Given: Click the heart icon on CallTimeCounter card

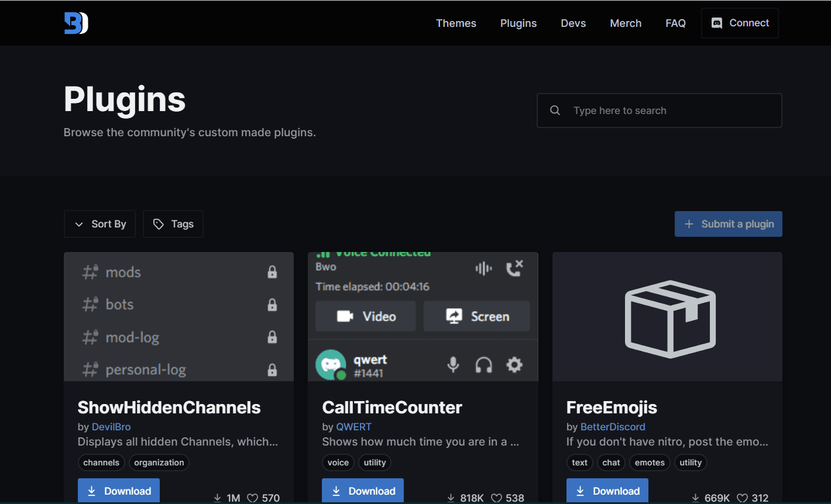Looking at the screenshot, I should click(496, 498).
